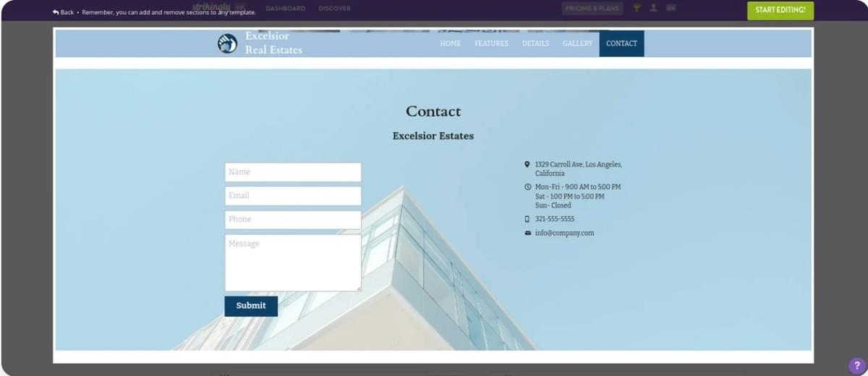Go to the Features nav tab
This screenshot has height=376, width=868.
coord(491,43)
